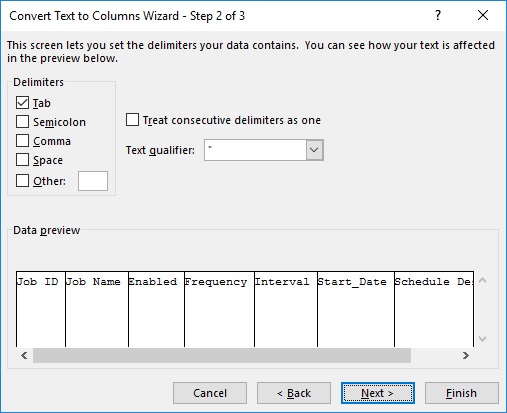Click the Other delimiter text field

tap(93, 181)
